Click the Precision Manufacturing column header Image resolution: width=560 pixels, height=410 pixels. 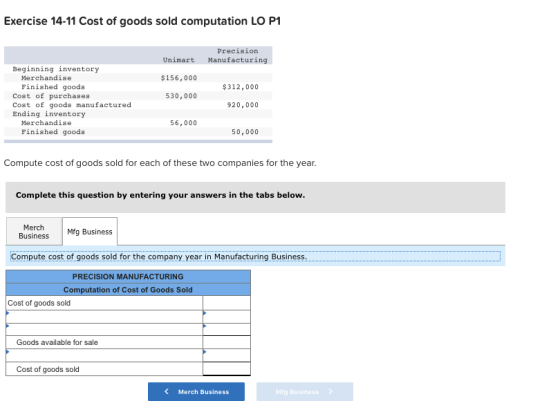(x=238, y=55)
